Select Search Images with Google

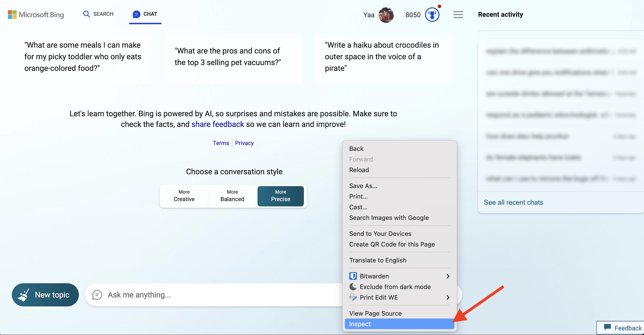(x=400, y=218)
